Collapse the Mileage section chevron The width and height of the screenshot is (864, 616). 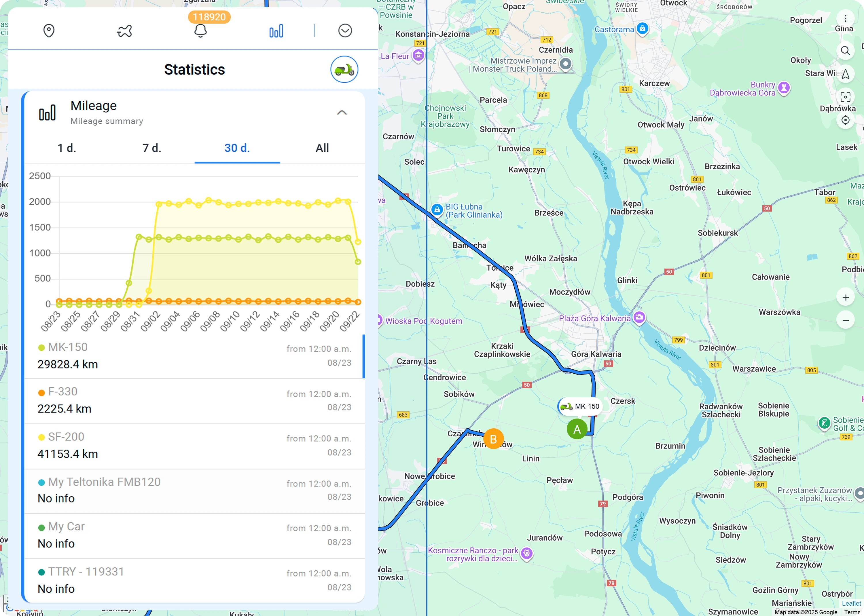(342, 113)
